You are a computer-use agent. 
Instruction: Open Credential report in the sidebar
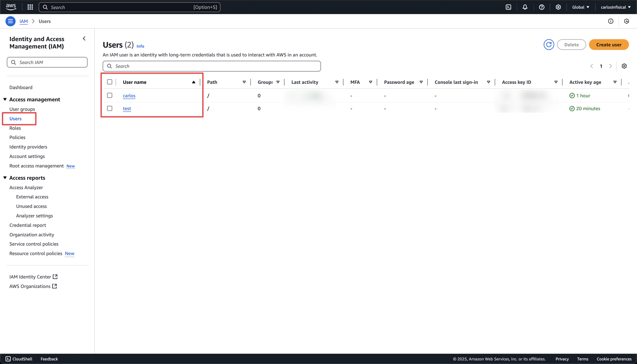[x=28, y=225]
